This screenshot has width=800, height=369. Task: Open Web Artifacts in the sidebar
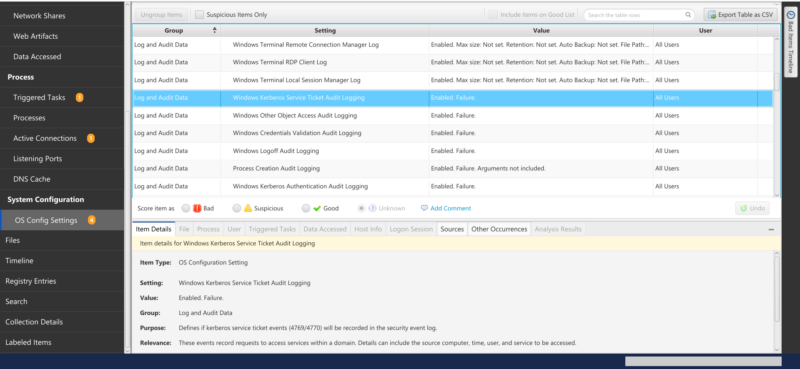coord(62,36)
